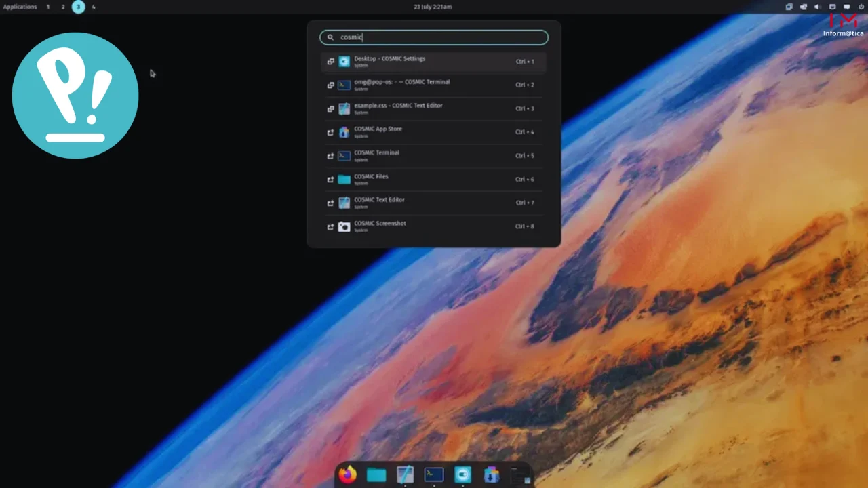The width and height of the screenshot is (868, 488).
Task: Click the camera icon of the COSMIC Screenshot result
Action: (344, 226)
